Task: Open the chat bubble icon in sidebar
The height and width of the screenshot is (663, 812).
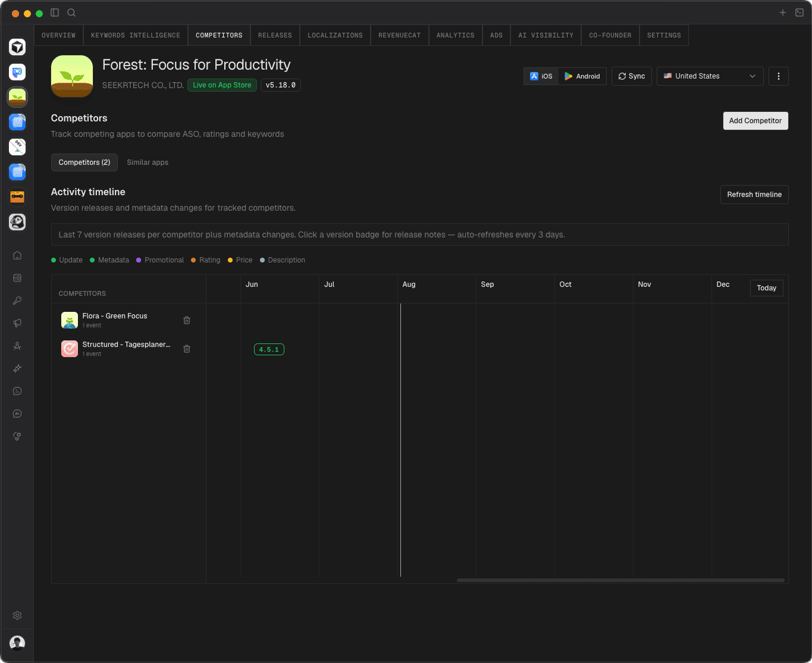Action: click(x=17, y=391)
